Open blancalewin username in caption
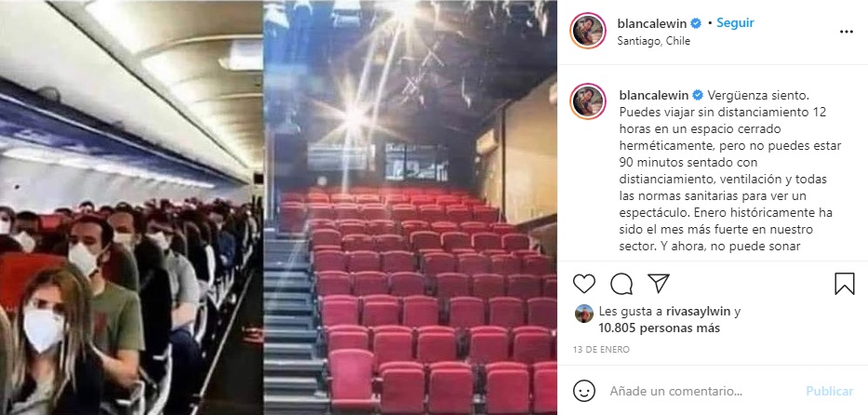 click(654, 95)
